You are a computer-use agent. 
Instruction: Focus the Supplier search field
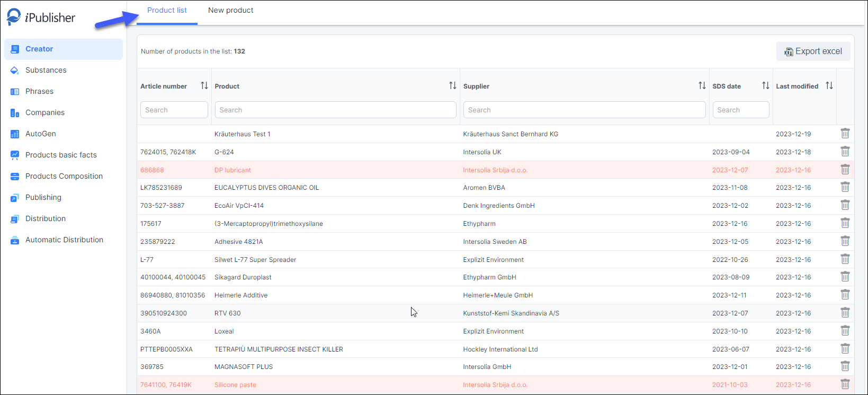pos(585,110)
